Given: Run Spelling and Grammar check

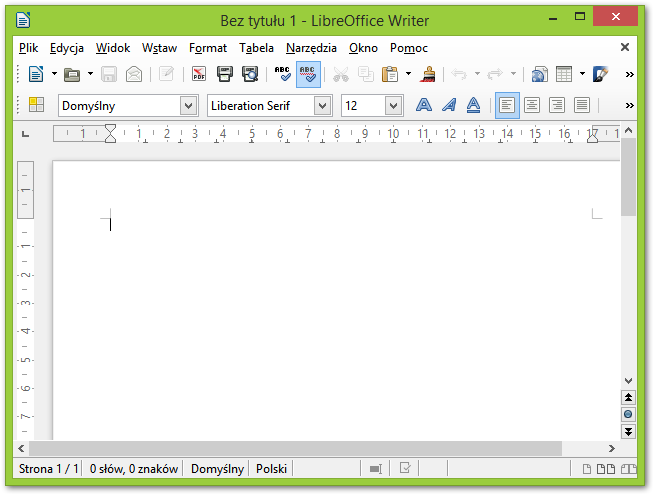Looking at the screenshot, I should click(x=283, y=74).
